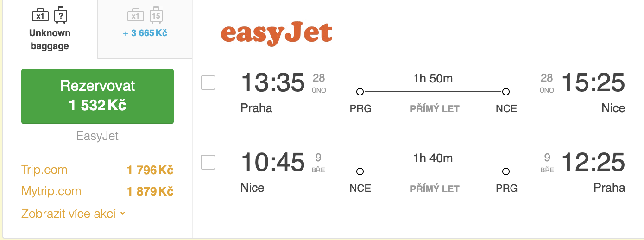Open the Trip.com offer link

(x=44, y=170)
